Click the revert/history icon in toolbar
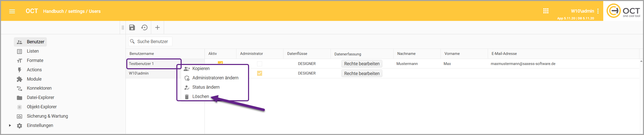This screenshot has height=135, width=644. 144,27
